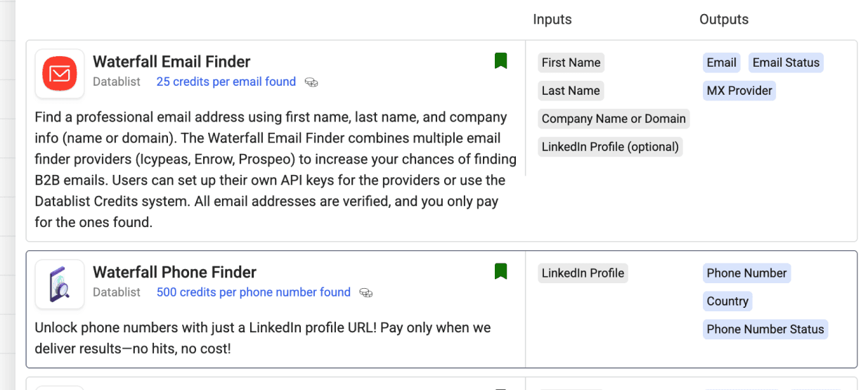Click coins icon beside phone credits text
Image resolution: width=868 pixels, height=390 pixels.
point(365,292)
